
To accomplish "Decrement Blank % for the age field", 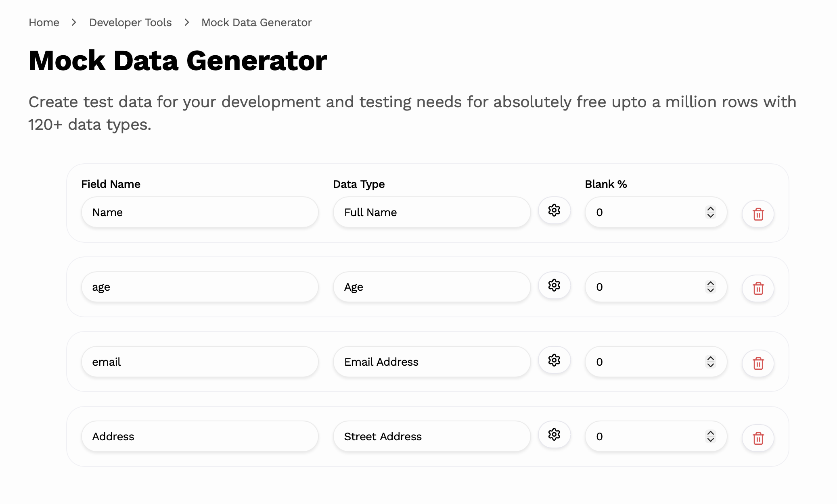I will pyautogui.click(x=711, y=290).
